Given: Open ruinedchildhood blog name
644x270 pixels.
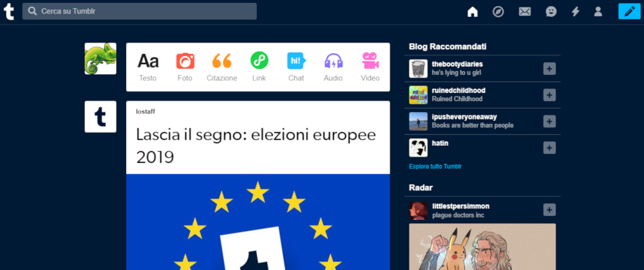Looking at the screenshot, I should pyautogui.click(x=459, y=90).
